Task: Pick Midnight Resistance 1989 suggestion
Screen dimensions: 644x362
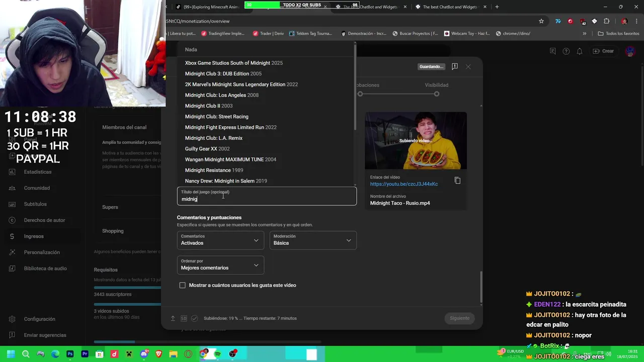Action: 266,170
